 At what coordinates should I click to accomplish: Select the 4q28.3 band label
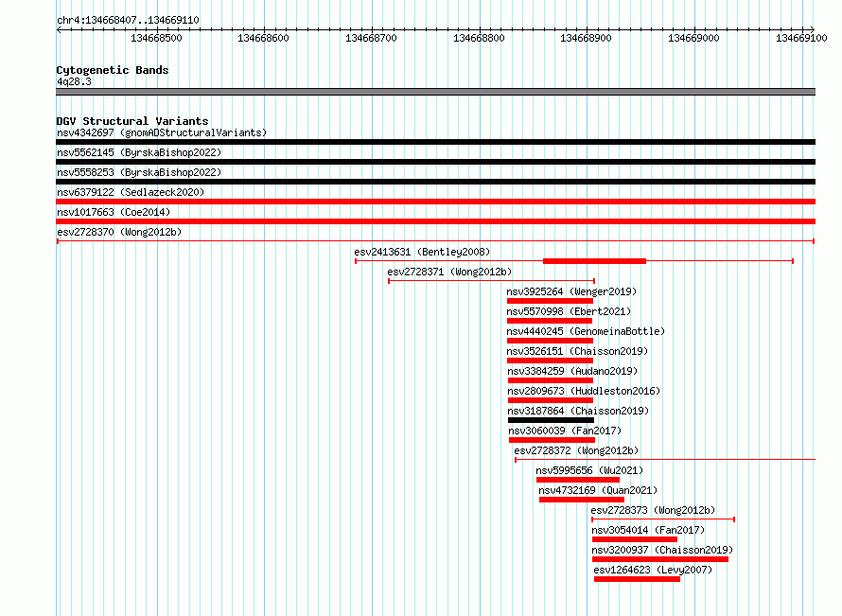point(74,81)
